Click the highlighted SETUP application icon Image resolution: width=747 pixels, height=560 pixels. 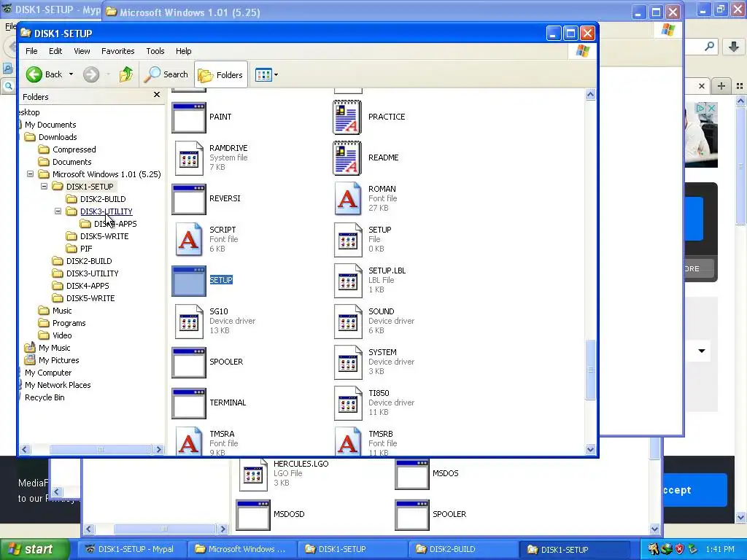[x=189, y=281]
